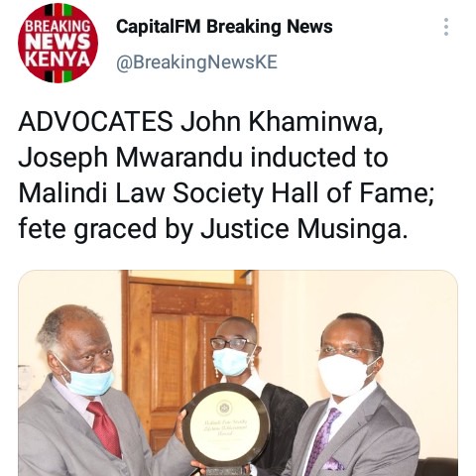Select the name Joseph Mwarandu in tweet

click(x=131, y=158)
